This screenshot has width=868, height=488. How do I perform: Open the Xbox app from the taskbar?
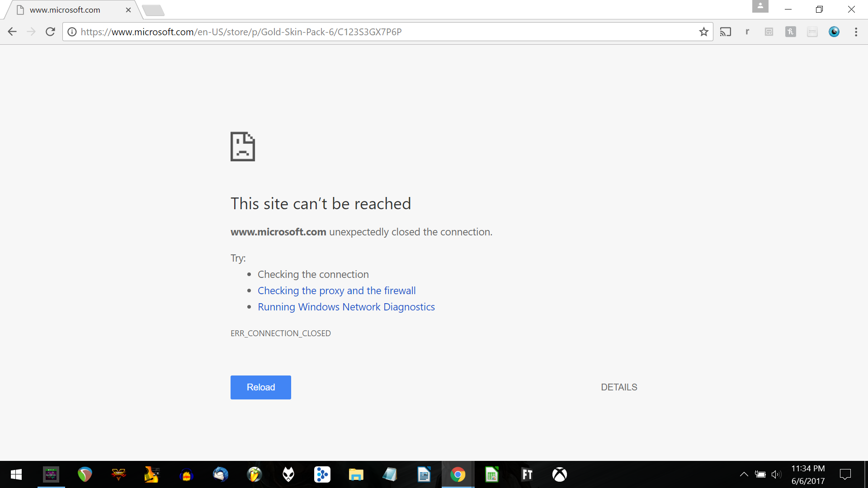pos(560,474)
